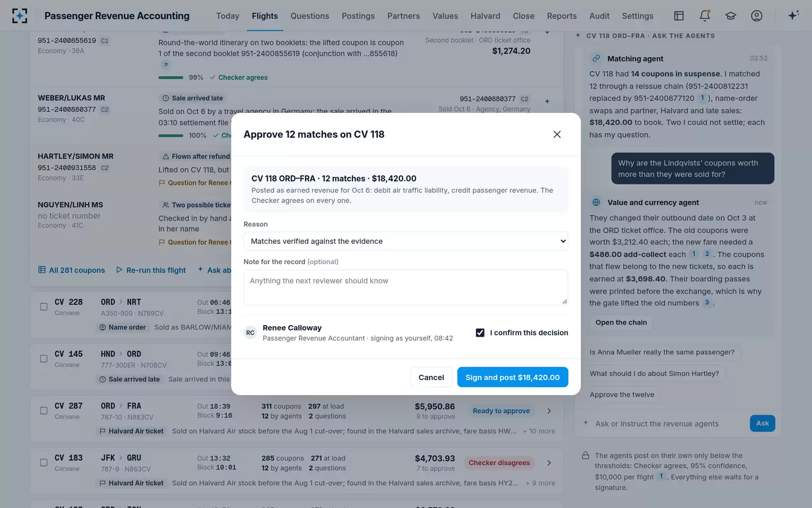Click the 'Open the chain' button

click(621, 322)
